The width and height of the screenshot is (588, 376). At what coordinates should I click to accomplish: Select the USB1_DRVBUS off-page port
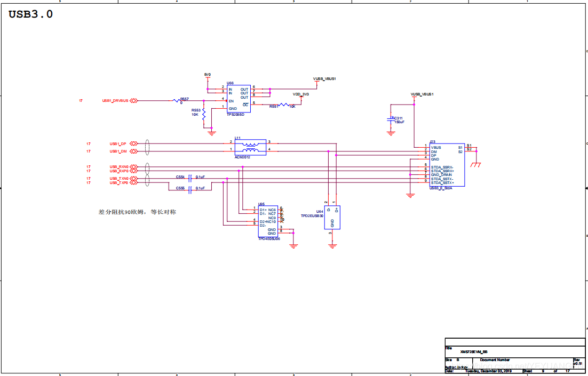pos(116,100)
